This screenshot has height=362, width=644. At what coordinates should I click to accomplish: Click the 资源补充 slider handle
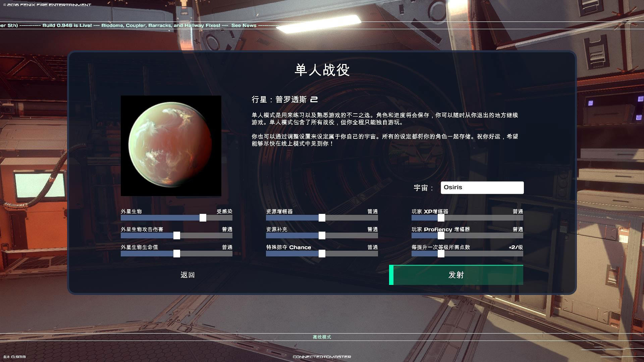pos(322,236)
